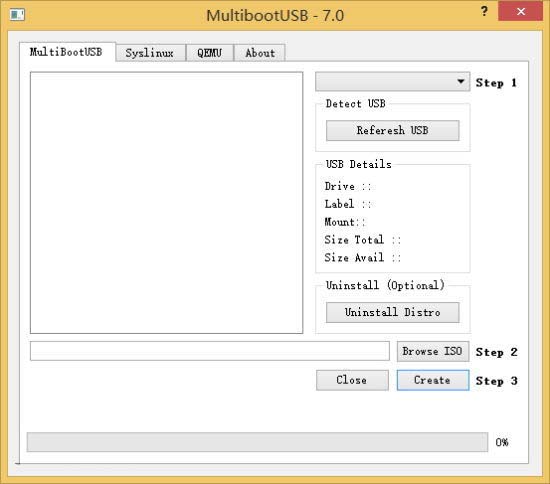Click the Create button

[433, 380]
